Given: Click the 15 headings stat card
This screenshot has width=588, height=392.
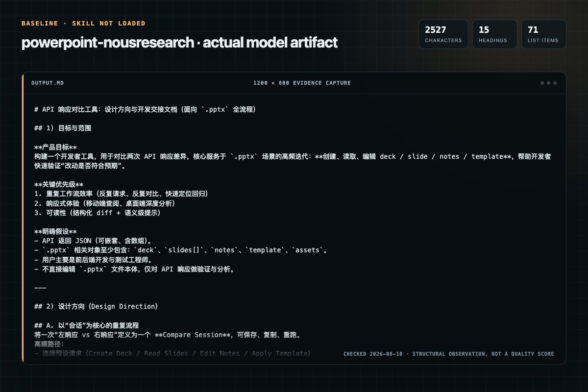Looking at the screenshot, I should [494, 34].
